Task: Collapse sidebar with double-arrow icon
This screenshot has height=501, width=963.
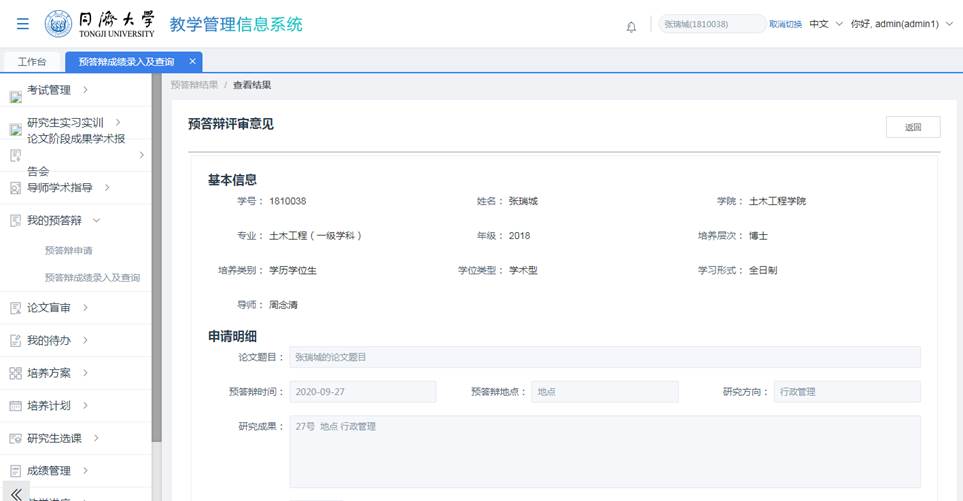Action: pos(16,493)
